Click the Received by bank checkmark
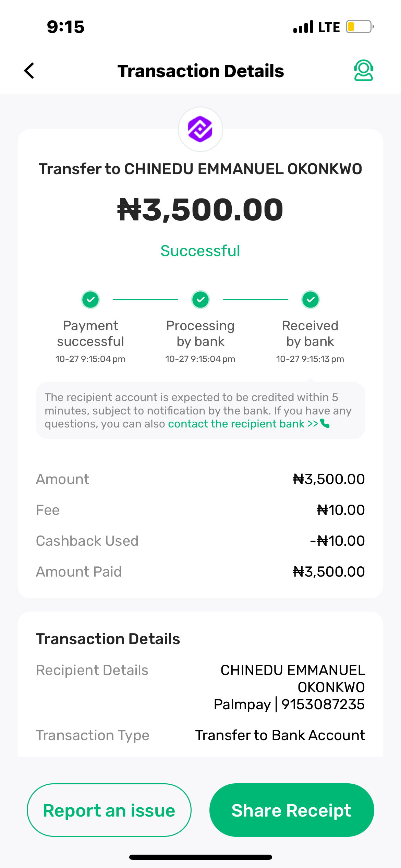Viewport: 401px width, 868px height. pyautogui.click(x=310, y=300)
